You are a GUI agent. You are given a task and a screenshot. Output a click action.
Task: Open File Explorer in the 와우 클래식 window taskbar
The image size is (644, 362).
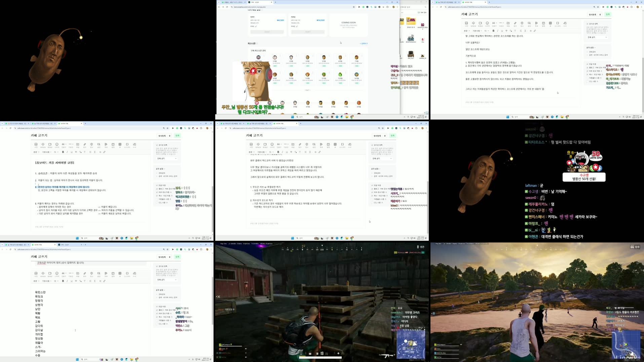(x=347, y=238)
